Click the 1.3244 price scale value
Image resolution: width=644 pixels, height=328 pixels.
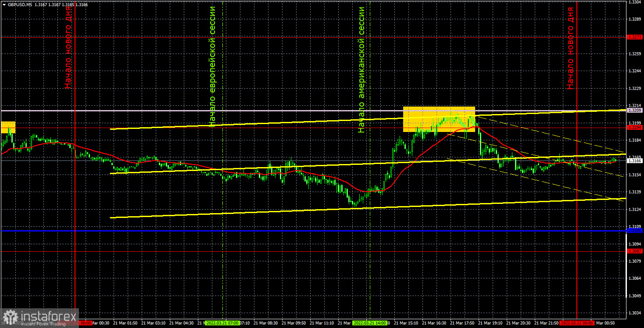point(634,71)
